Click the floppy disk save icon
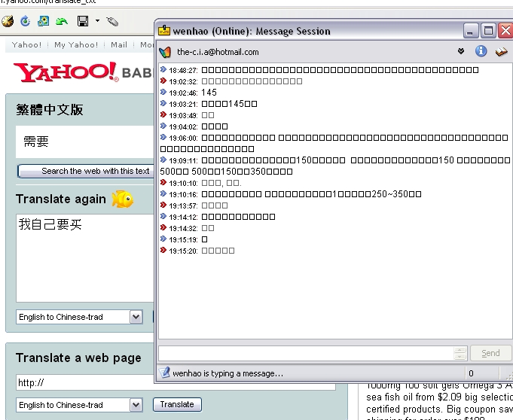The height and width of the screenshot is (420, 513). click(x=83, y=21)
